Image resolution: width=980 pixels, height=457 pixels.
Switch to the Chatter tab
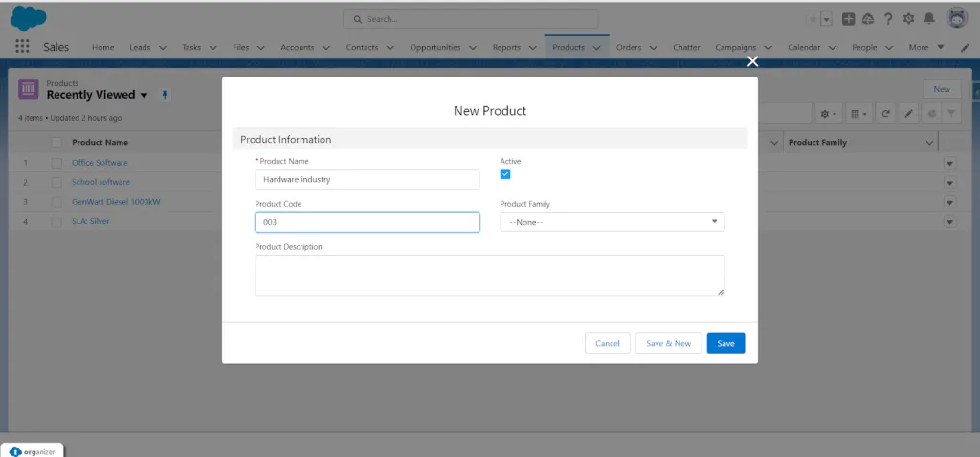pos(686,47)
